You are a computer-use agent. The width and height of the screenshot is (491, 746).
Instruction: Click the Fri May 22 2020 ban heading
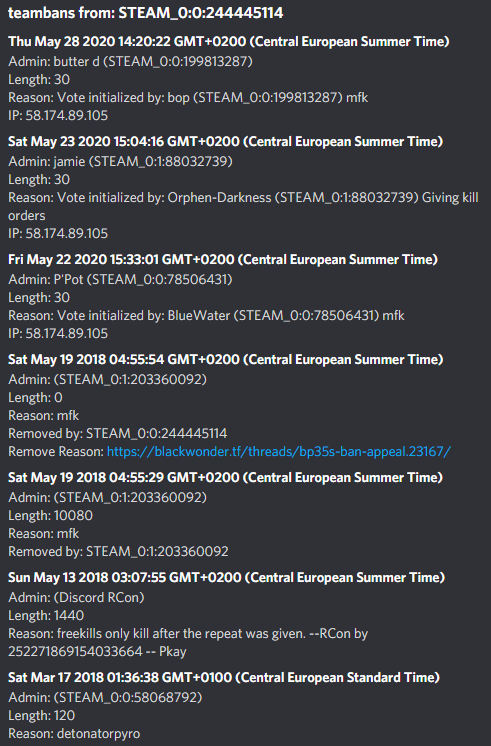(223, 259)
